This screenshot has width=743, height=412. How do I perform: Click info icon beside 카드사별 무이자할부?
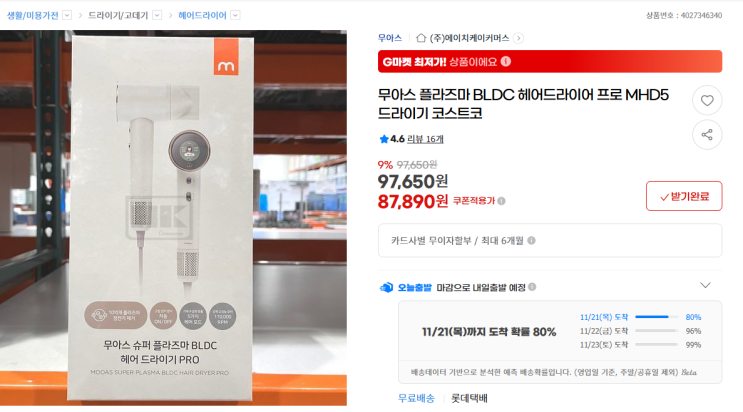532,240
